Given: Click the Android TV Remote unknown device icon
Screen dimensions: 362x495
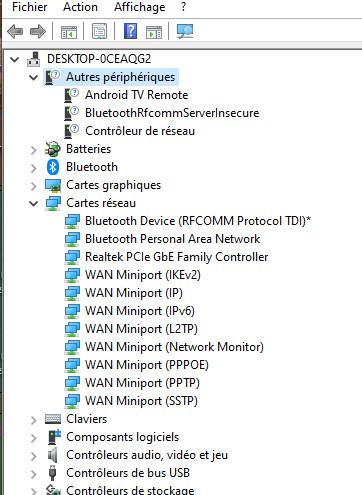Looking at the screenshot, I should 71,95.
